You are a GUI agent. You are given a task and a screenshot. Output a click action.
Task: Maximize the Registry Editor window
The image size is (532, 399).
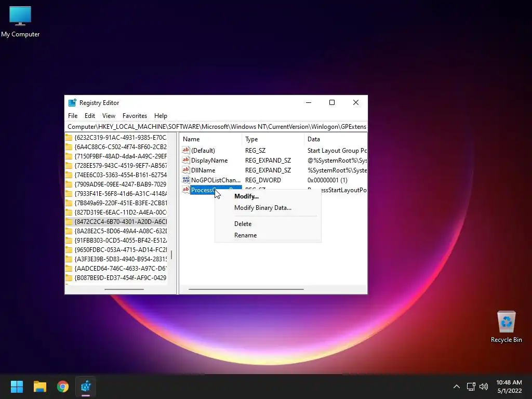click(332, 102)
